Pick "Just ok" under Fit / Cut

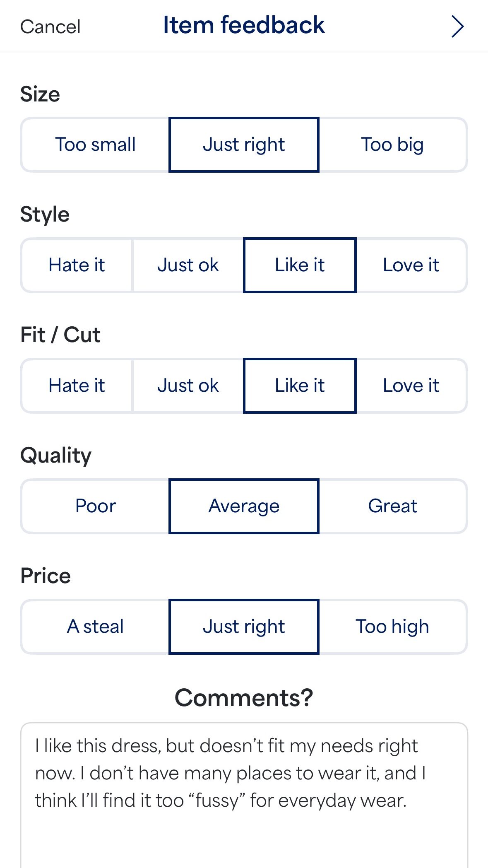pos(188,386)
